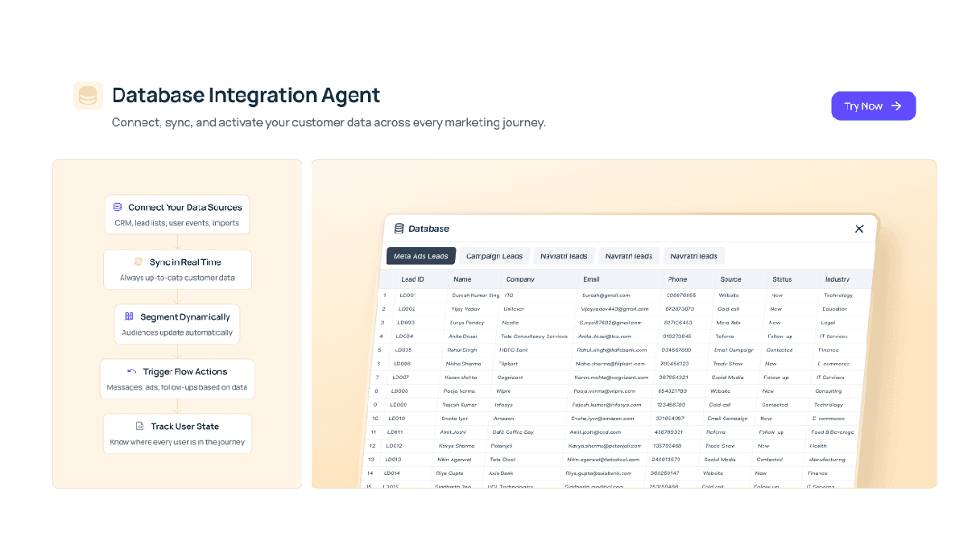The height and width of the screenshot is (545, 980).
Task: Click the Status column header
Action: point(781,279)
